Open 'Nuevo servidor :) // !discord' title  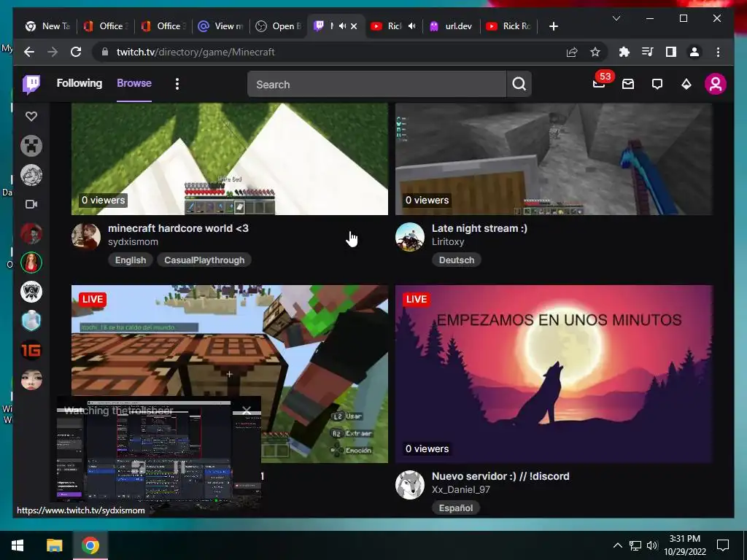pos(500,476)
